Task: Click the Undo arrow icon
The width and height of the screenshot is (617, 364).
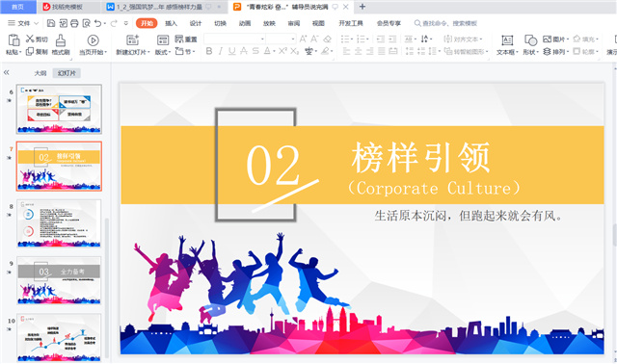Action: click(97, 23)
